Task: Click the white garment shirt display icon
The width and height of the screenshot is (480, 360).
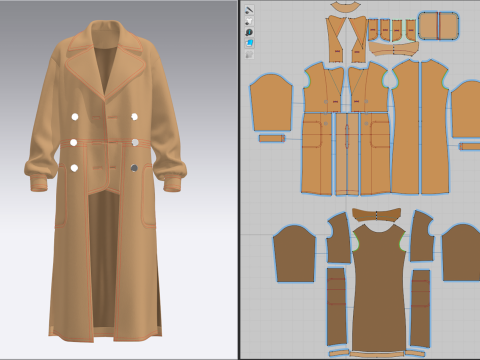Action: click(x=249, y=21)
